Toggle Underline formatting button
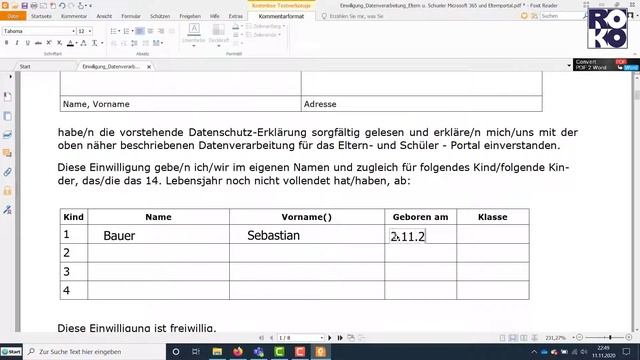Screen dimensions: 640x360 [27, 43]
